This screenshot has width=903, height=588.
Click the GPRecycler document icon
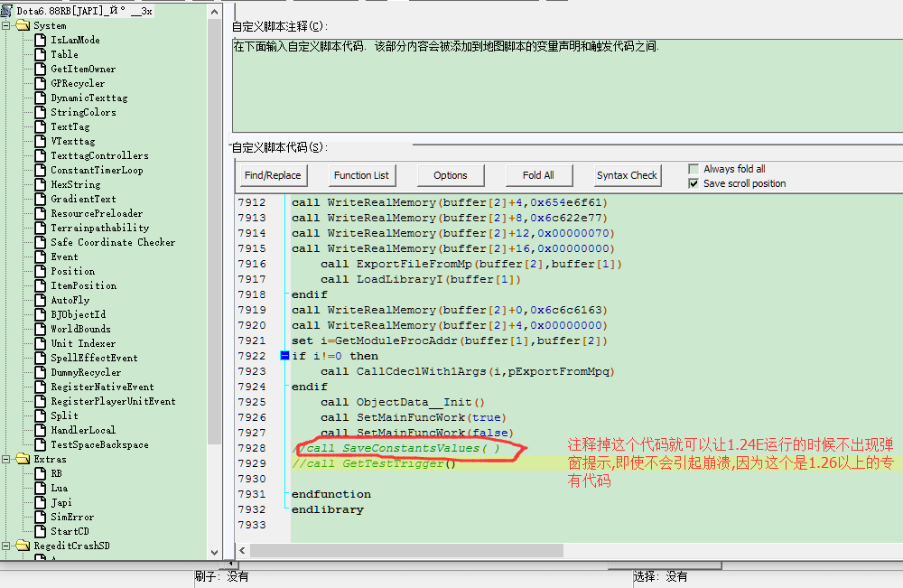click(41, 83)
